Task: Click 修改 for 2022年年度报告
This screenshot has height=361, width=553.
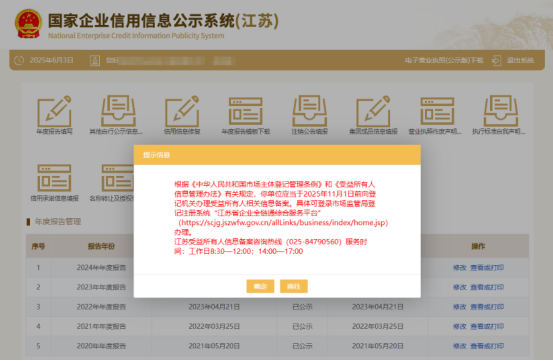Action: click(x=460, y=307)
